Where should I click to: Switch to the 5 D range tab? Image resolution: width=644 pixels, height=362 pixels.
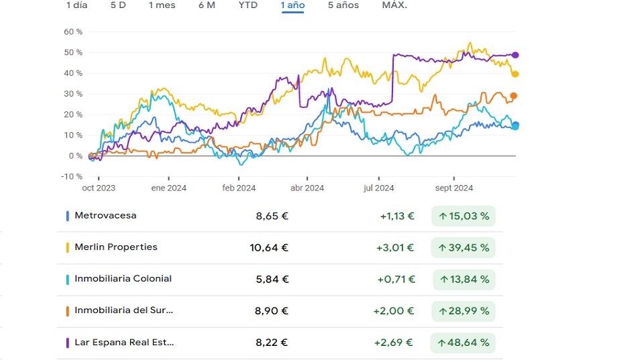(118, 5)
